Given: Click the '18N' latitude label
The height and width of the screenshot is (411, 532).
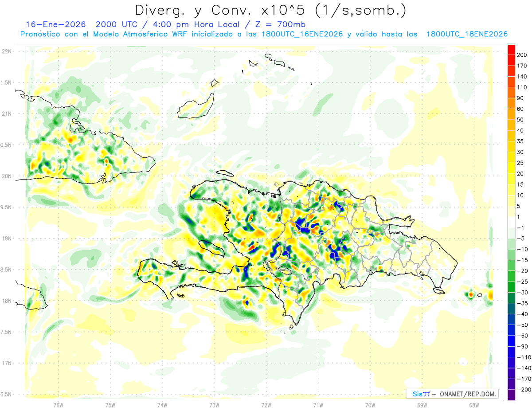Looking at the screenshot, I should 6,301.
